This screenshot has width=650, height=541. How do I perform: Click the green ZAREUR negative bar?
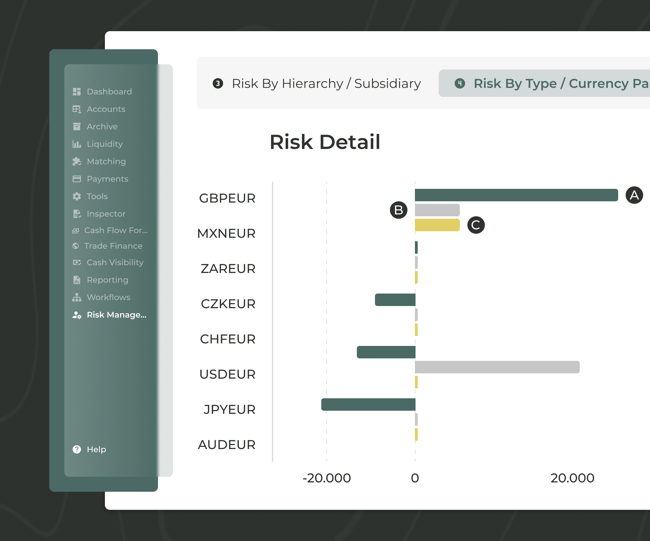395,300
